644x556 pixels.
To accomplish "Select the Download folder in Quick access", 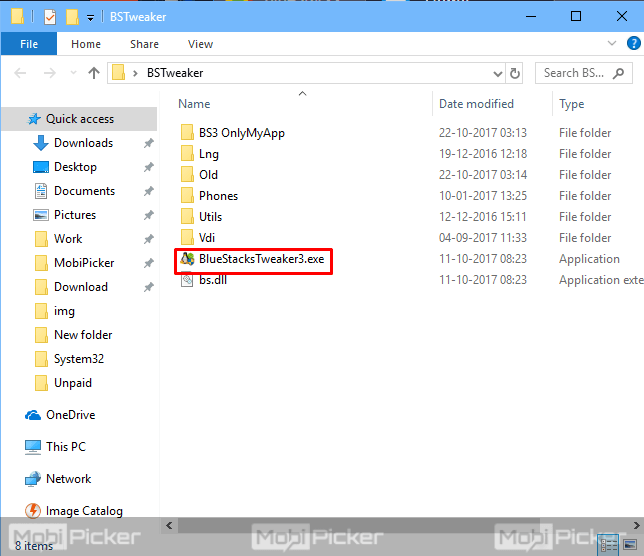I will [x=71, y=287].
